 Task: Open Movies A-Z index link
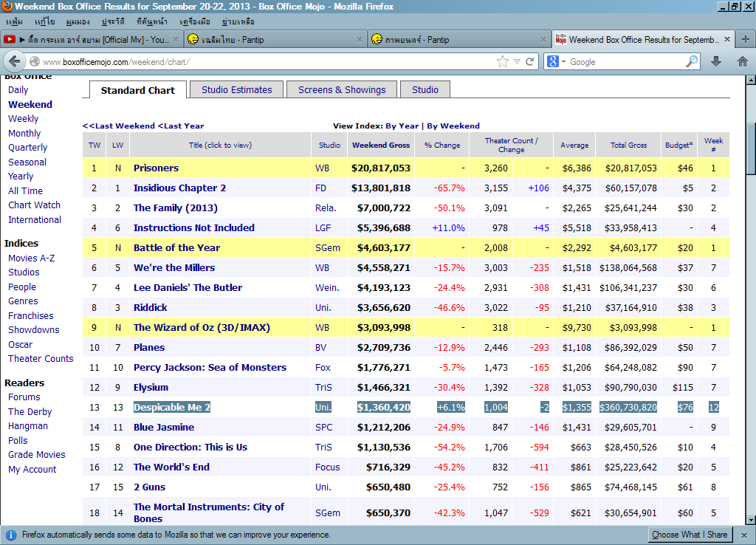(31, 258)
